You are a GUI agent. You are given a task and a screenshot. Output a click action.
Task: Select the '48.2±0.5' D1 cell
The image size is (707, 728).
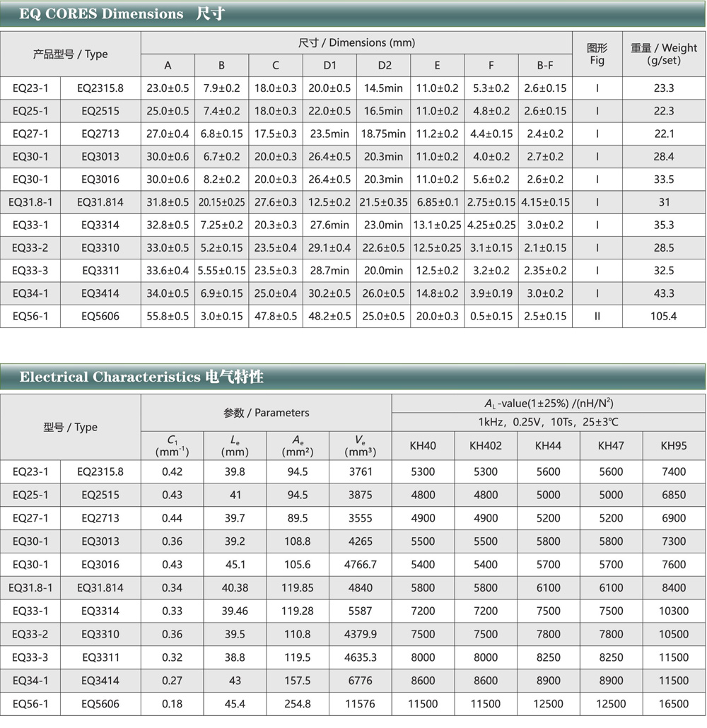tap(329, 316)
